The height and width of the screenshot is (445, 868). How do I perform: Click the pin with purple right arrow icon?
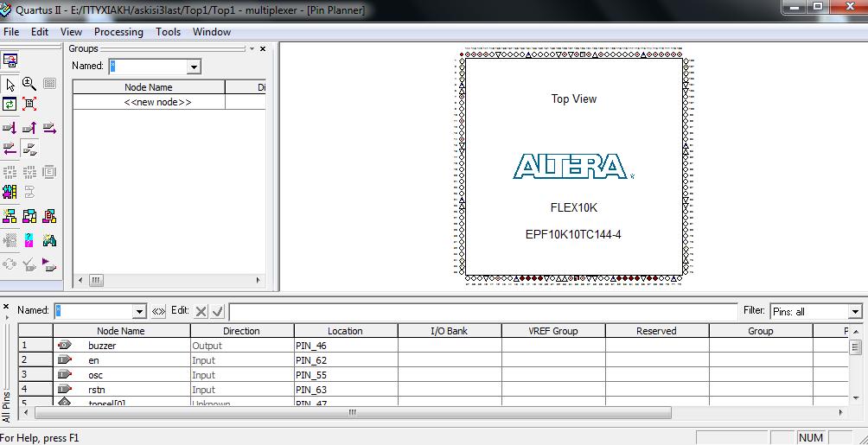(49, 129)
